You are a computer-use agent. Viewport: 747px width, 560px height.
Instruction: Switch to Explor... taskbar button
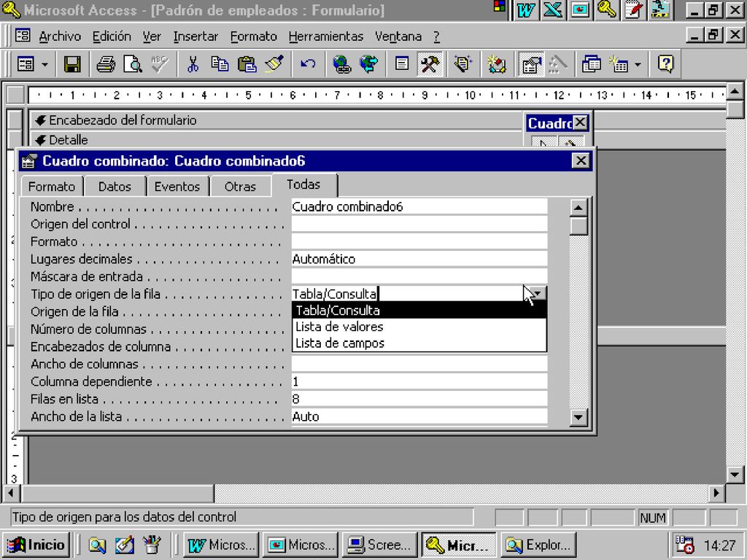click(x=538, y=545)
